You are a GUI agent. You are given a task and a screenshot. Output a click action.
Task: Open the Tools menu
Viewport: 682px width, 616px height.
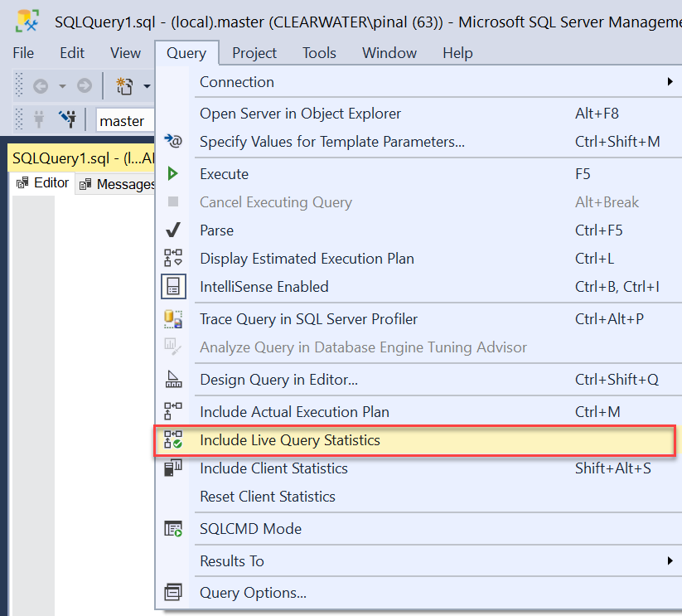319,53
